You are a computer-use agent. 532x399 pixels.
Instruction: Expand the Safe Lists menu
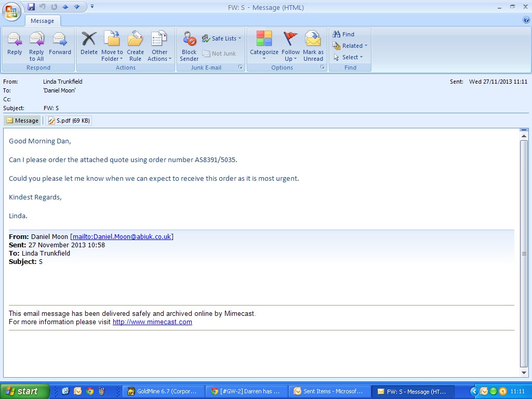pyautogui.click(x=221, y=38)
